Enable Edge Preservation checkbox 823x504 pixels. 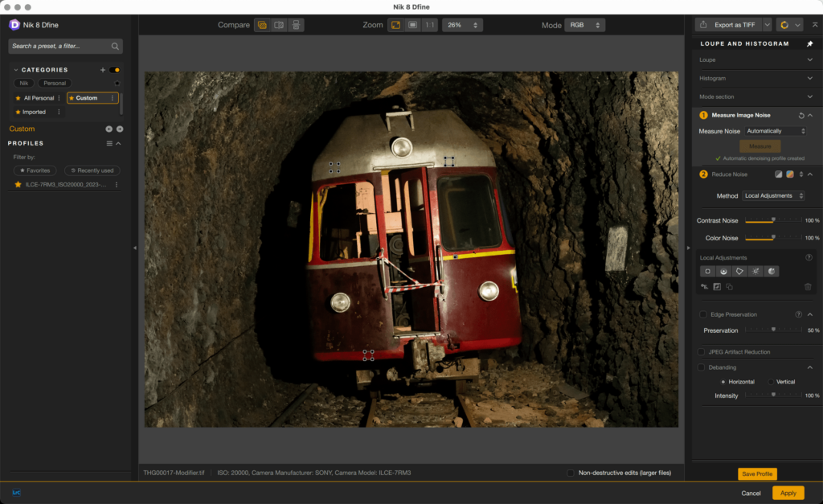[702, 314]
